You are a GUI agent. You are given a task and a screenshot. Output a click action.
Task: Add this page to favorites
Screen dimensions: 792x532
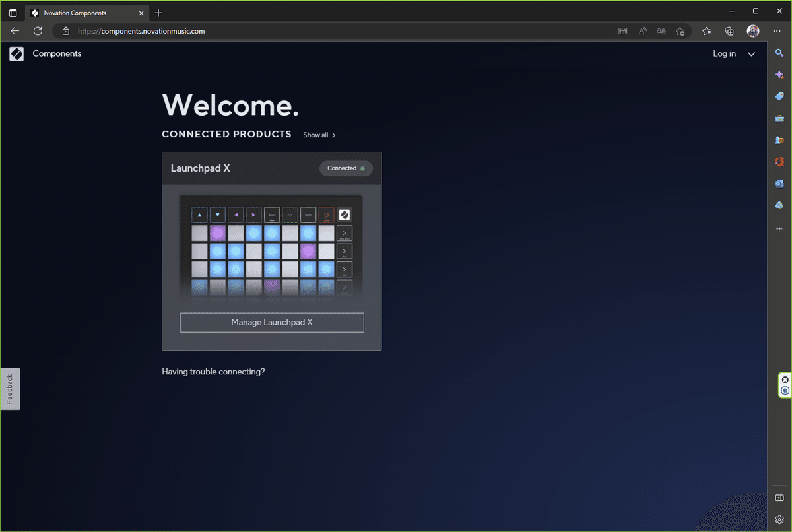(x=680, y=31)
